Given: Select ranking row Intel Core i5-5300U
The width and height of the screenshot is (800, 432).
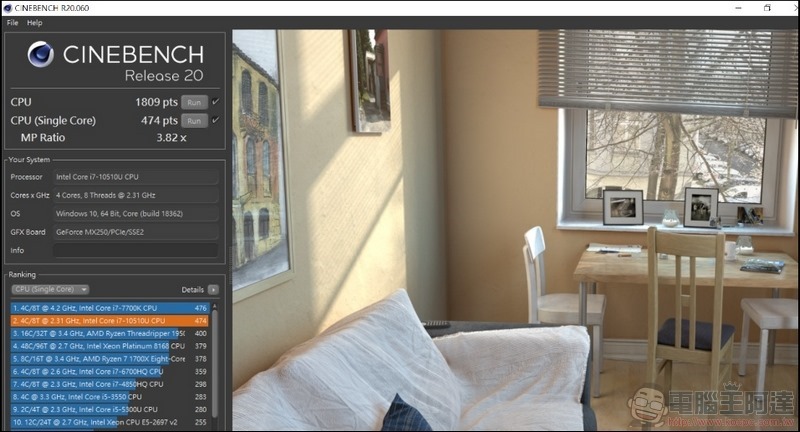Looking at the screenshot, I should (x=110, y=410).
